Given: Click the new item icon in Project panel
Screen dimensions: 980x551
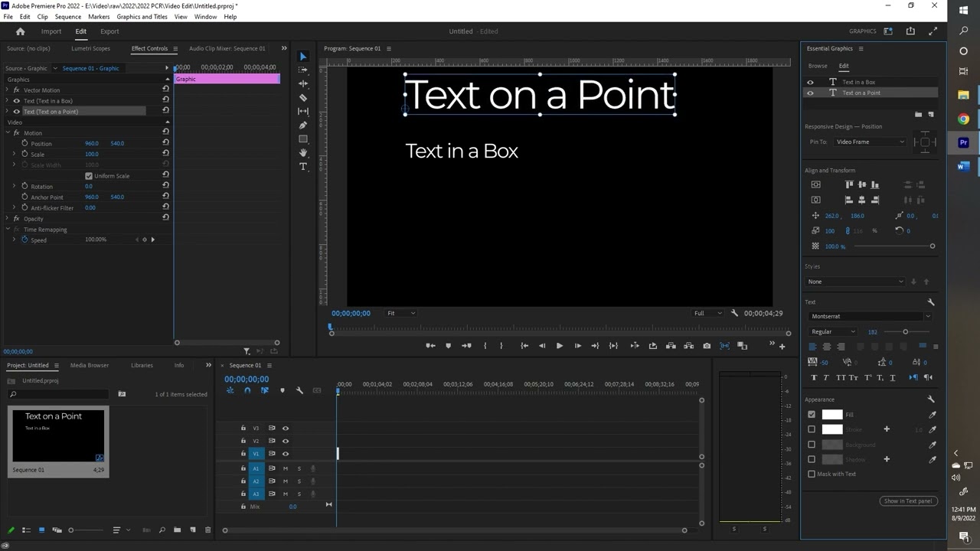Looking at the screenshot, I should tap(193, 530).
